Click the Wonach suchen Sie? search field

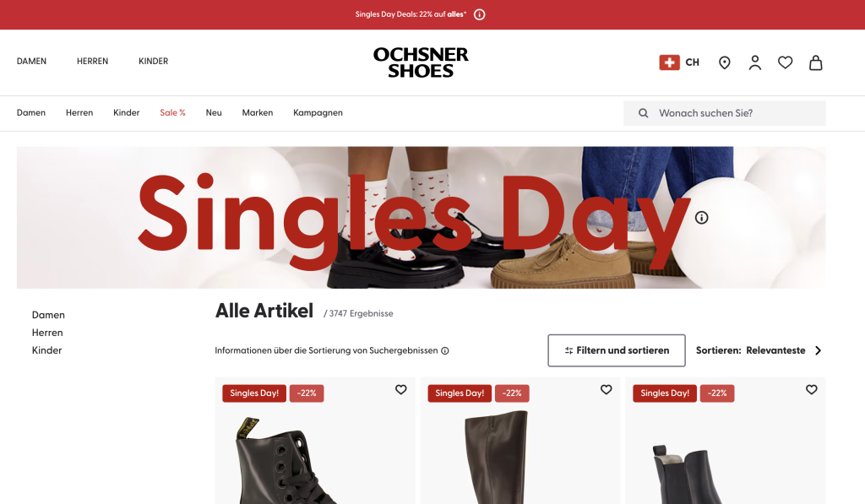pyautogui.click(x=724, y=113)
